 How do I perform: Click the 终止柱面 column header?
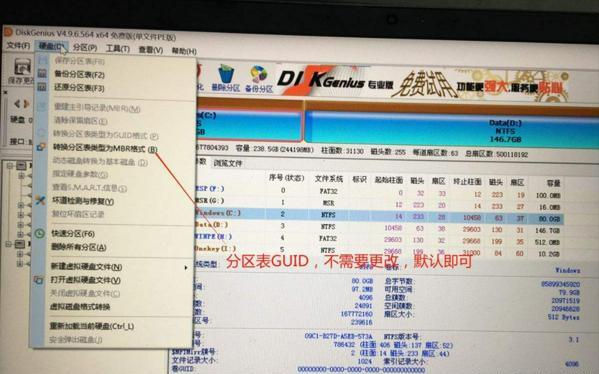(467, 181)
